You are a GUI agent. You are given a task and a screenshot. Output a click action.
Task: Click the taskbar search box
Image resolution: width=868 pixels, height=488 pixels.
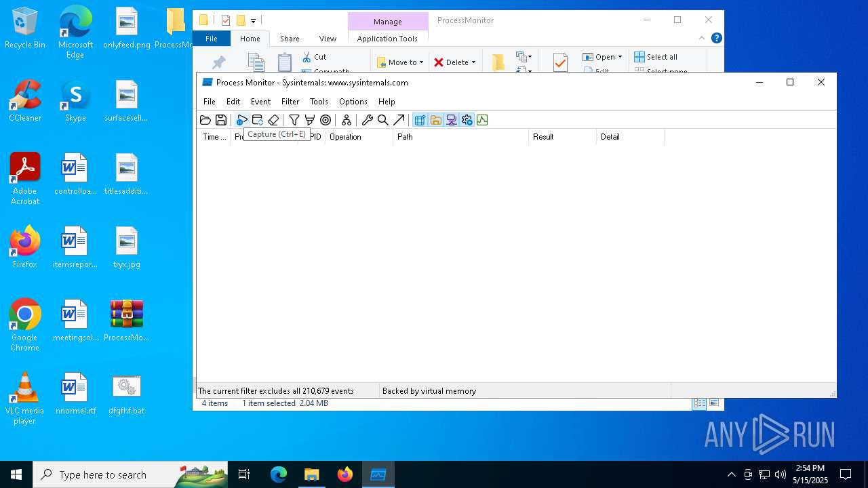click(x=130, y=474)
